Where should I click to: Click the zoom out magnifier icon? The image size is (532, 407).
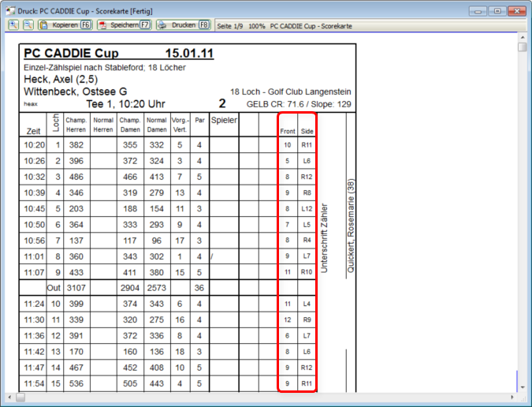click(28, 25)
